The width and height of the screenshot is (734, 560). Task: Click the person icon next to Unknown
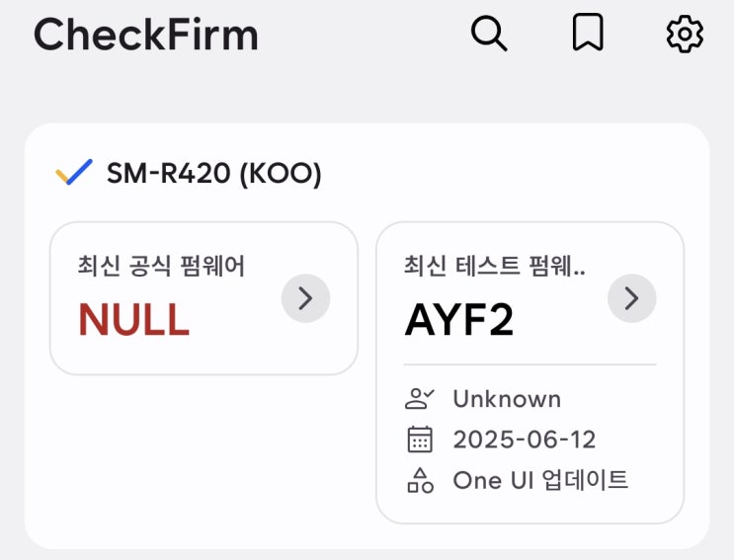pos(420,399)
